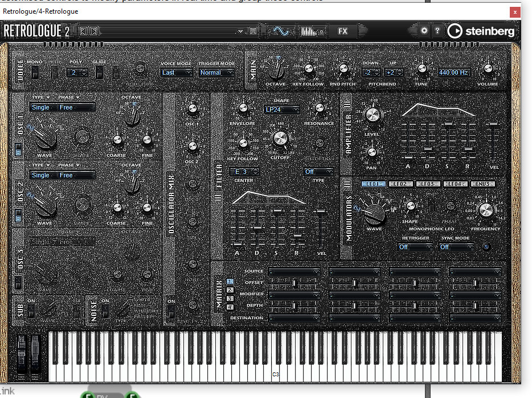Click the first matrix Offset slider
This screenshot has height=398, width=532.
point(294,283)
